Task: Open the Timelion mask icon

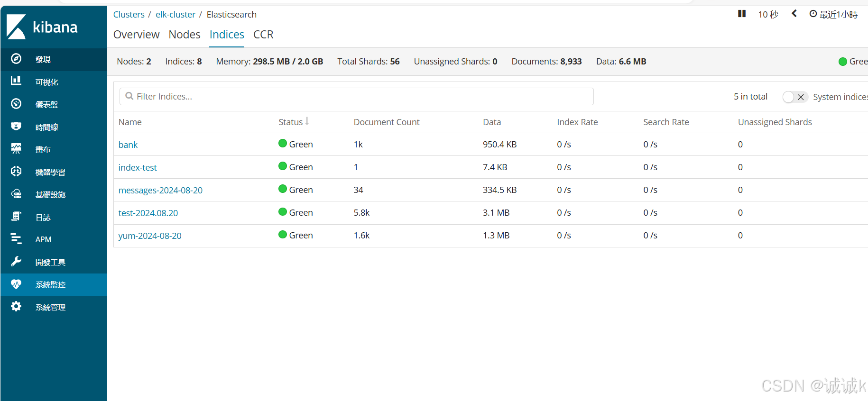Action: (x=16, y=126)
